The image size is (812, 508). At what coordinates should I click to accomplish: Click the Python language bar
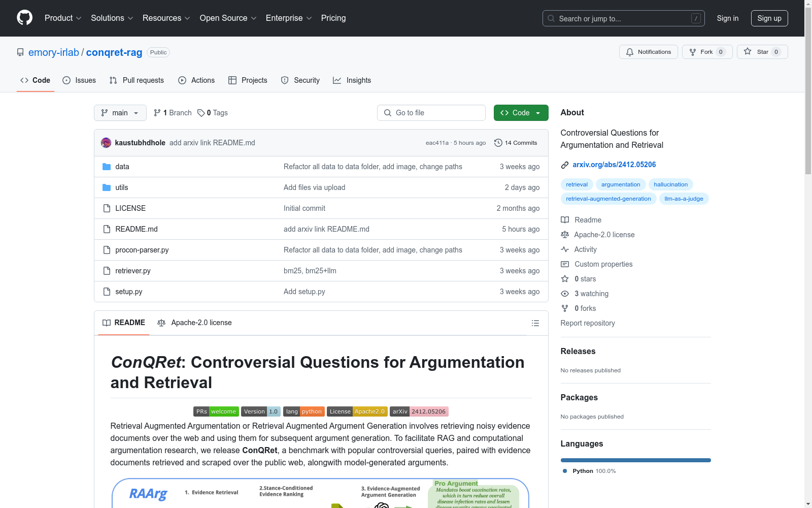636,460
